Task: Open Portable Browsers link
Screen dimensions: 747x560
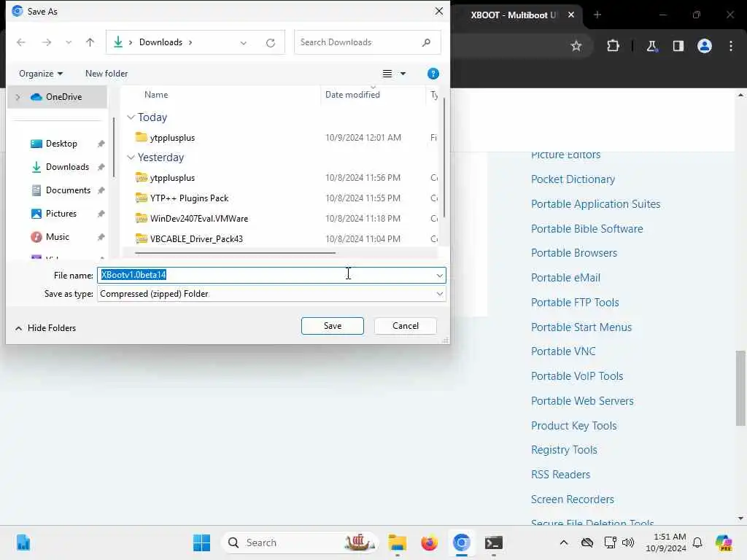Action: coord(574,253)
